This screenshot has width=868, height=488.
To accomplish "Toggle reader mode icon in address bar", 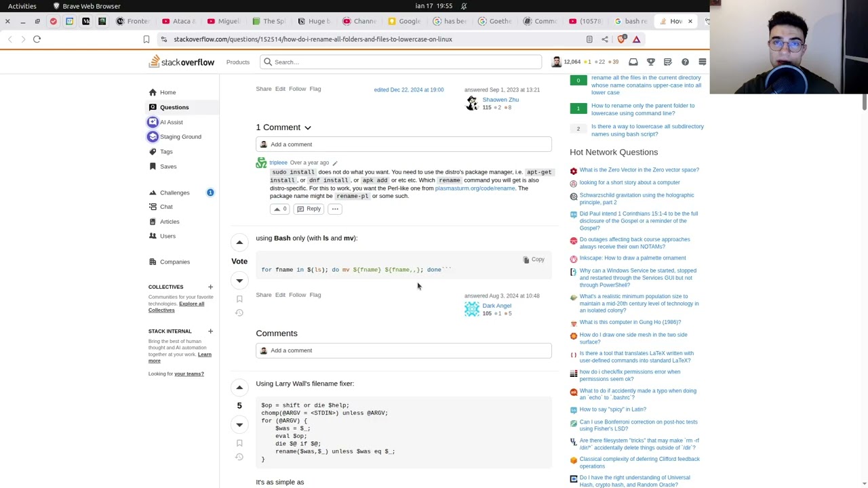I will [589, 39].
